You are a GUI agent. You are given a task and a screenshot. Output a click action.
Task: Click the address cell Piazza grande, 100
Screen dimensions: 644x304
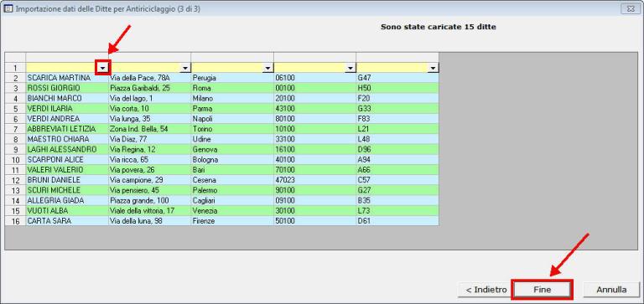tap(149, 201)
